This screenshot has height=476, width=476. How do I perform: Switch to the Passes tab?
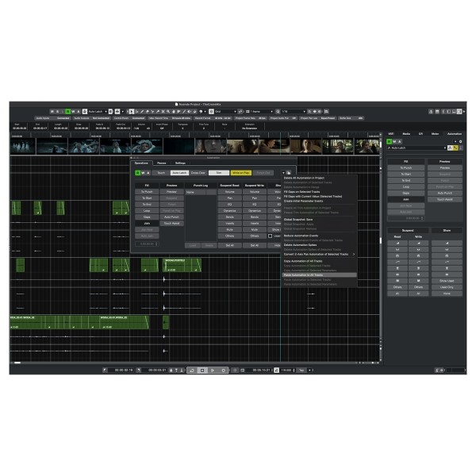162,163
